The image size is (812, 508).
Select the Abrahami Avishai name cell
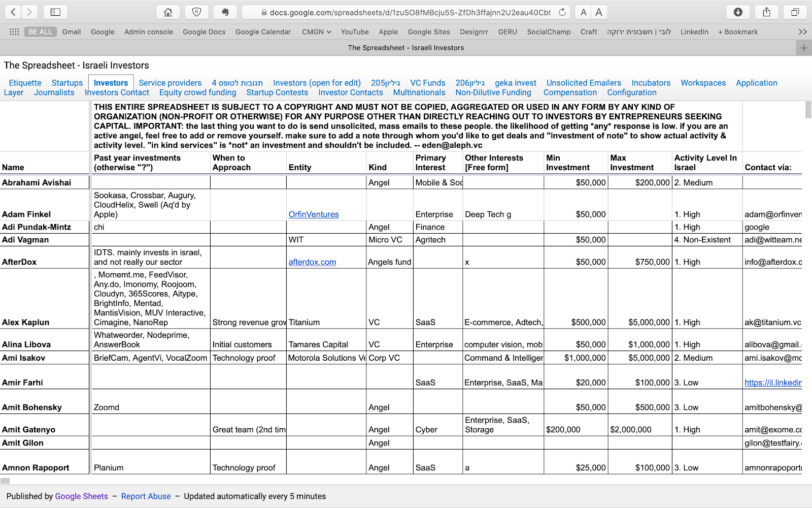click(x=45, y=182)
